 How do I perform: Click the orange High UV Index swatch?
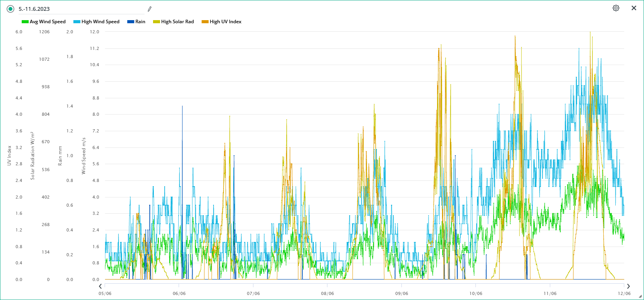205,22
